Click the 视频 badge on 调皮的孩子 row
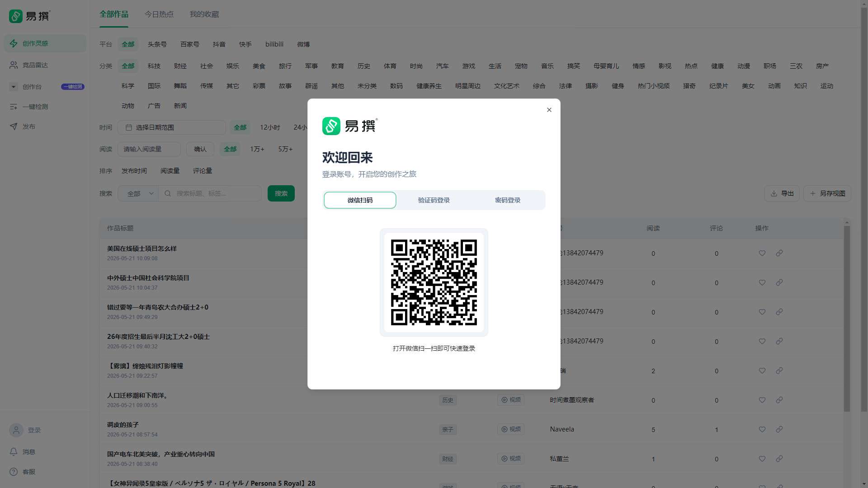Viewport: 868px width, 488px height. coord(511,429)
